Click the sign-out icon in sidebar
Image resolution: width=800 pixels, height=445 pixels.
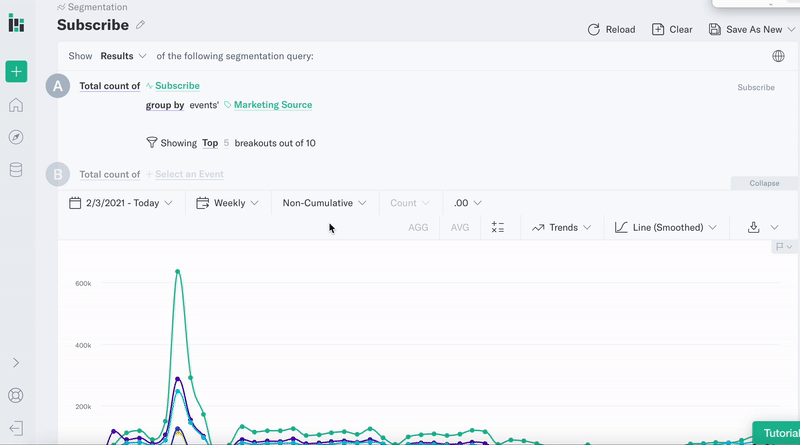pyautogui.click(x=16, y=428)
